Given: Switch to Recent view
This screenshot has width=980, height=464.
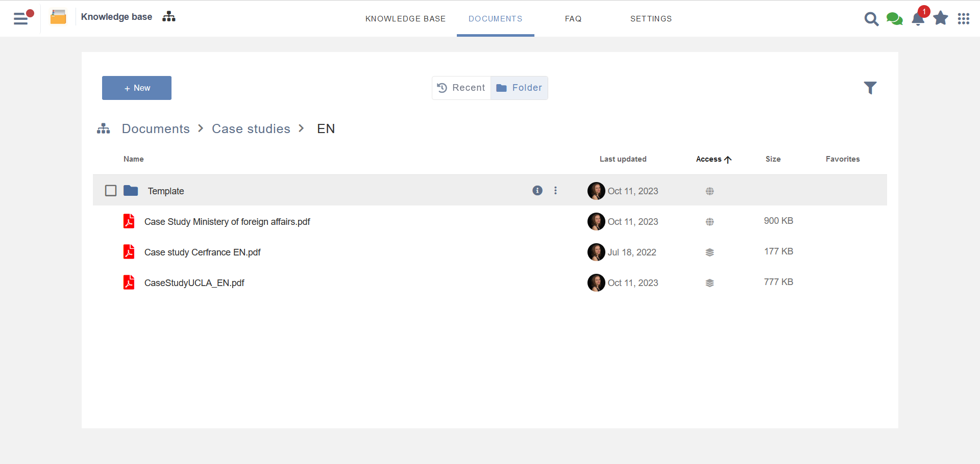Looking at the screenshot, I should pos(461,88).
